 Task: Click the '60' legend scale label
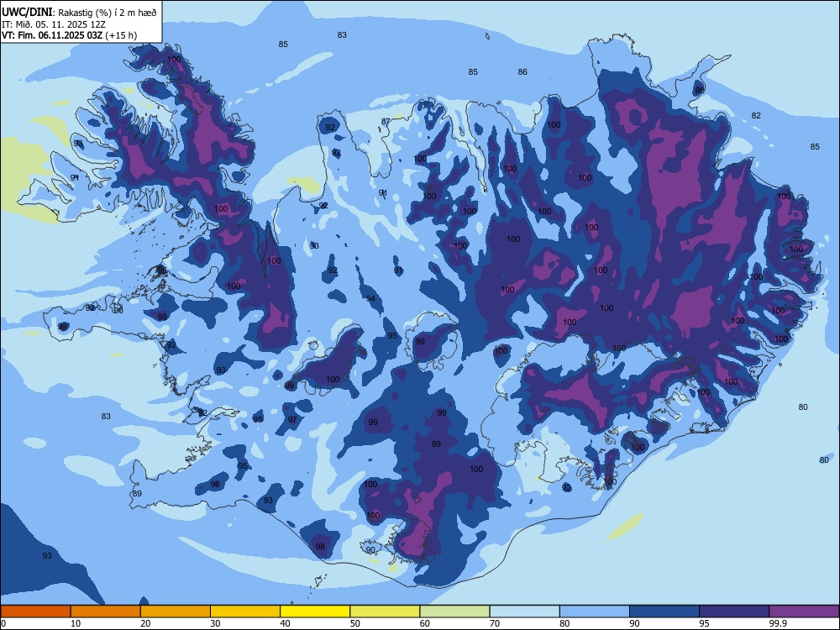425,623
